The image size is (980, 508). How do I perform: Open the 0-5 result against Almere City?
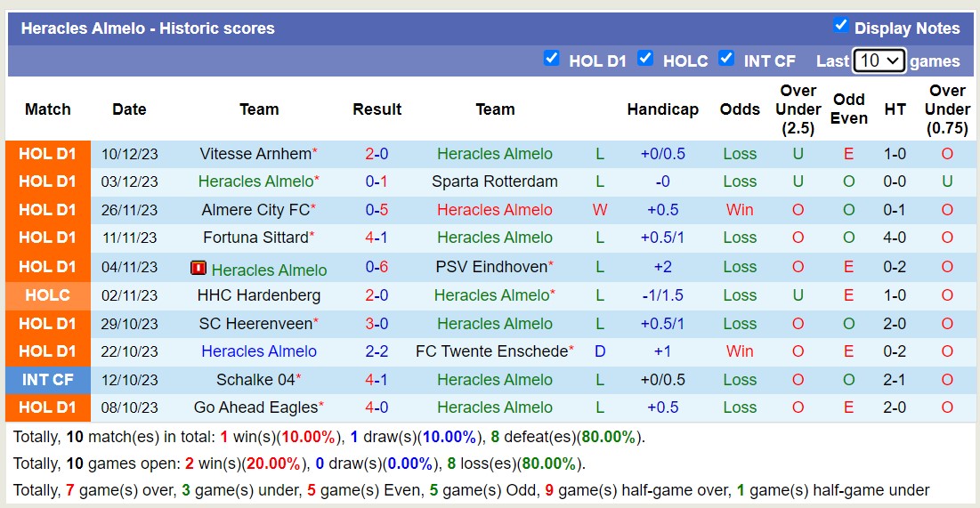pos(377,210)
